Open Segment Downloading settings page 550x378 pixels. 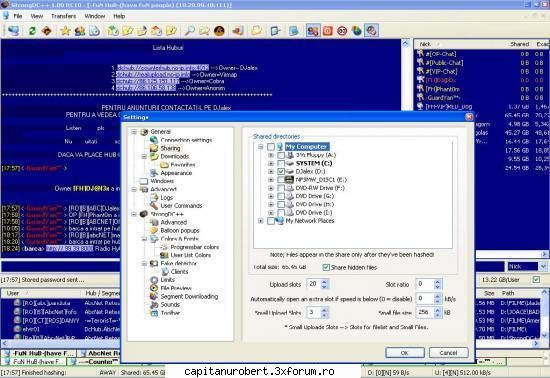(189, 296)
